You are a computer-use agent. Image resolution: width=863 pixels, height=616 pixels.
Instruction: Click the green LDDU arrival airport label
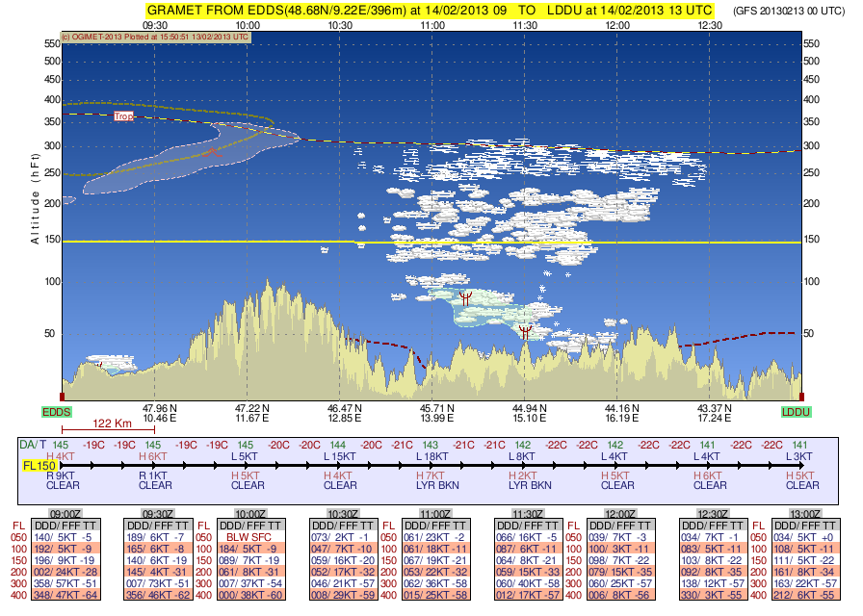coord(796,412)
